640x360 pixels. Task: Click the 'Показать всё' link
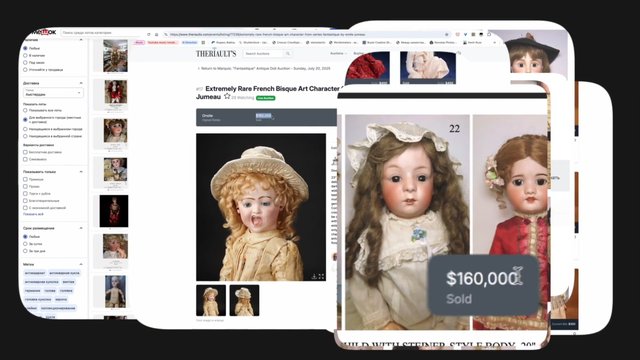tap(33, 214)
